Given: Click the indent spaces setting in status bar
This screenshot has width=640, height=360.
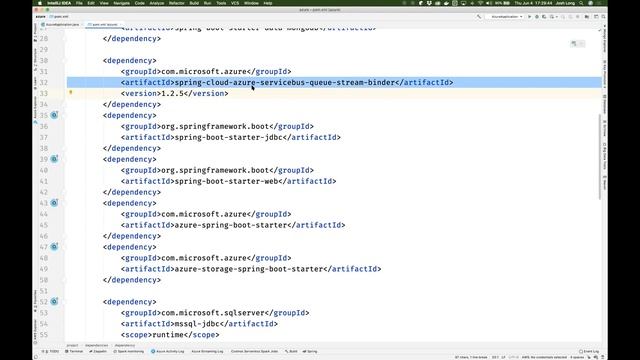Looking at the screenshot, I should coord(577,357).
